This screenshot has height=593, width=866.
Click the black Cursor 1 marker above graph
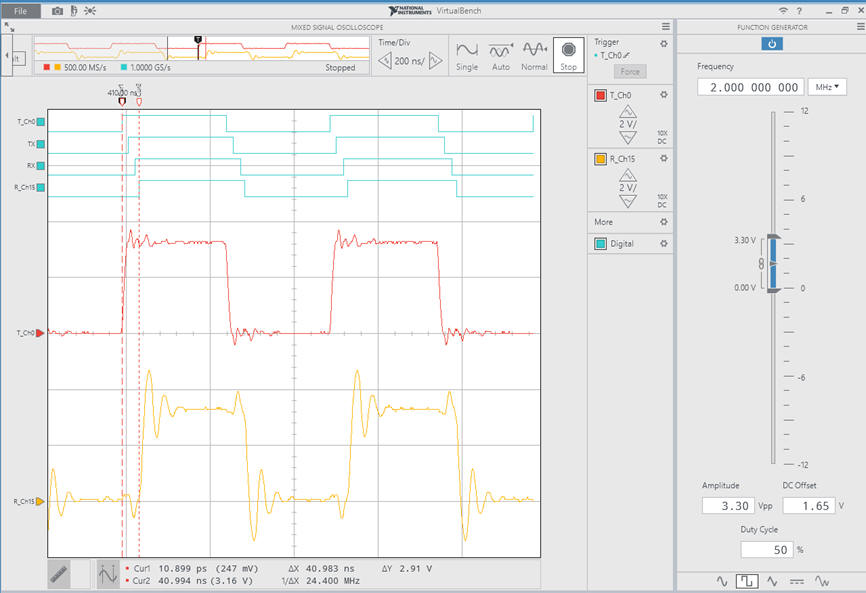(122, 102)
